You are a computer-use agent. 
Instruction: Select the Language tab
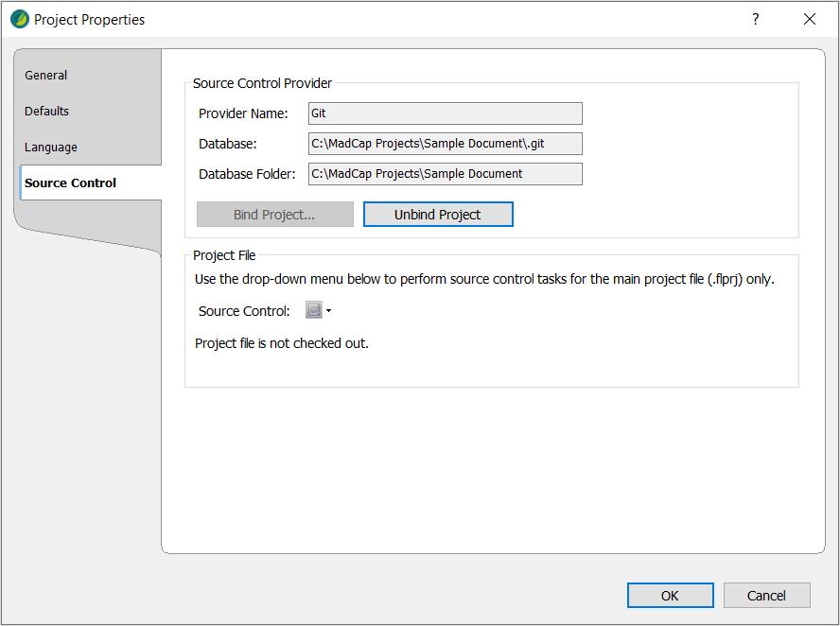pyautogui.click(x=51, y=148)
